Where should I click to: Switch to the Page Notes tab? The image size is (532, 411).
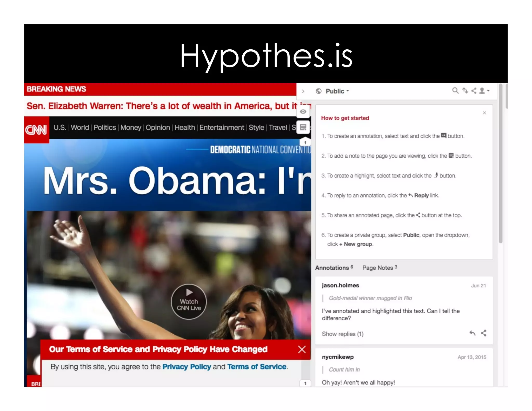tap(380, 268)
